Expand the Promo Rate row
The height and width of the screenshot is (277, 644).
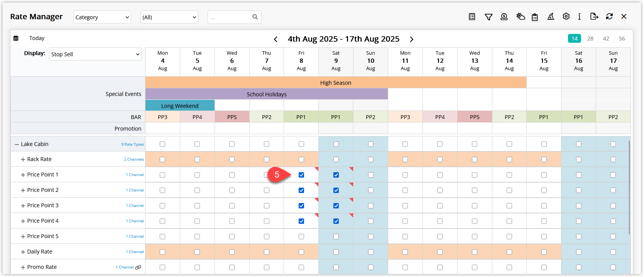coord(23,267)
